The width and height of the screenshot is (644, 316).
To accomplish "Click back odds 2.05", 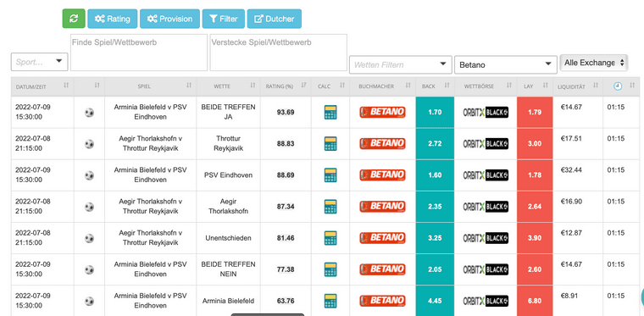I will 435,269.
